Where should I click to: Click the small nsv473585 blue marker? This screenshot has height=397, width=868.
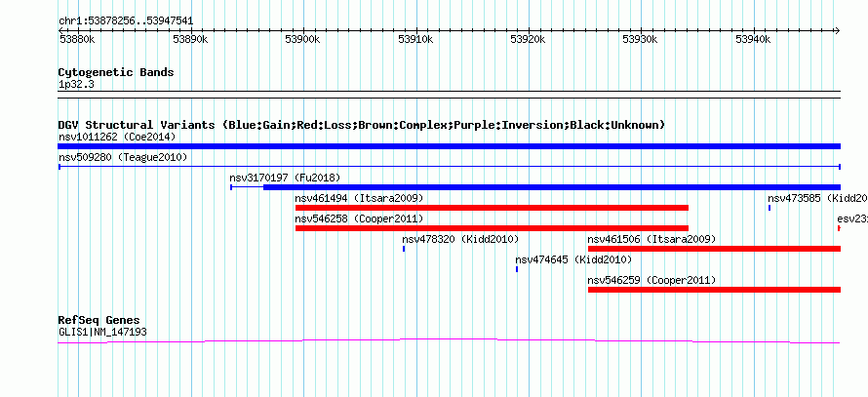769,208
